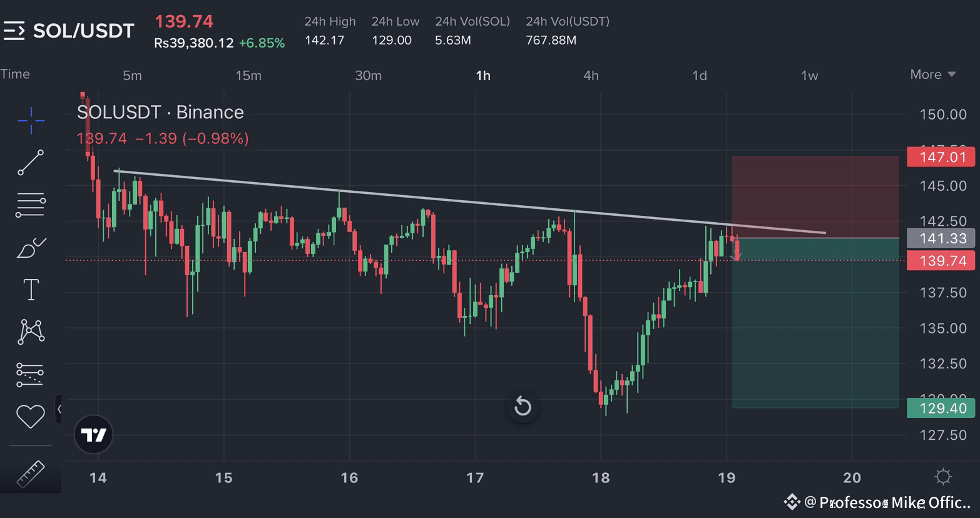
Task: Collapse the drawing toolbar with side arrow
Action: click(x=59, y=409)
